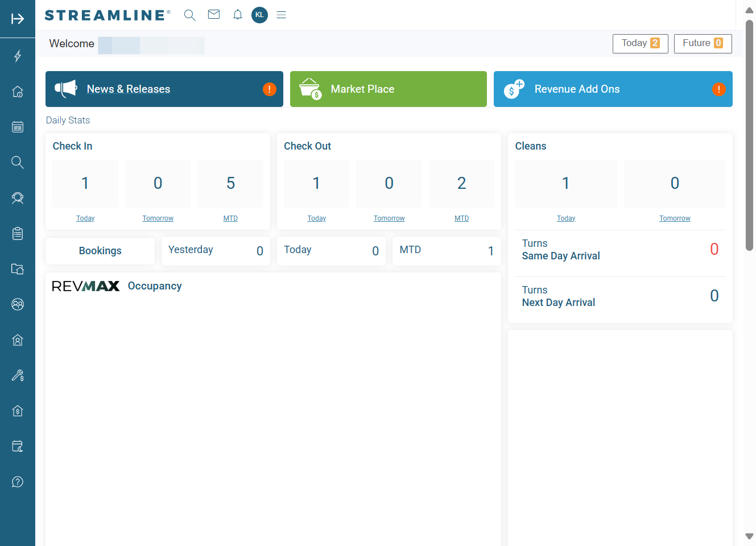Open the mail envelope icon
The width and height of the screenshot is (756, 546).
(x=214, y=15)
